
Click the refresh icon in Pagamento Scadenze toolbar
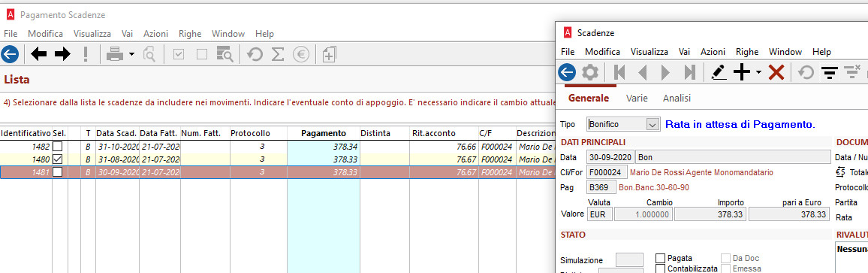tap(255, 54)
